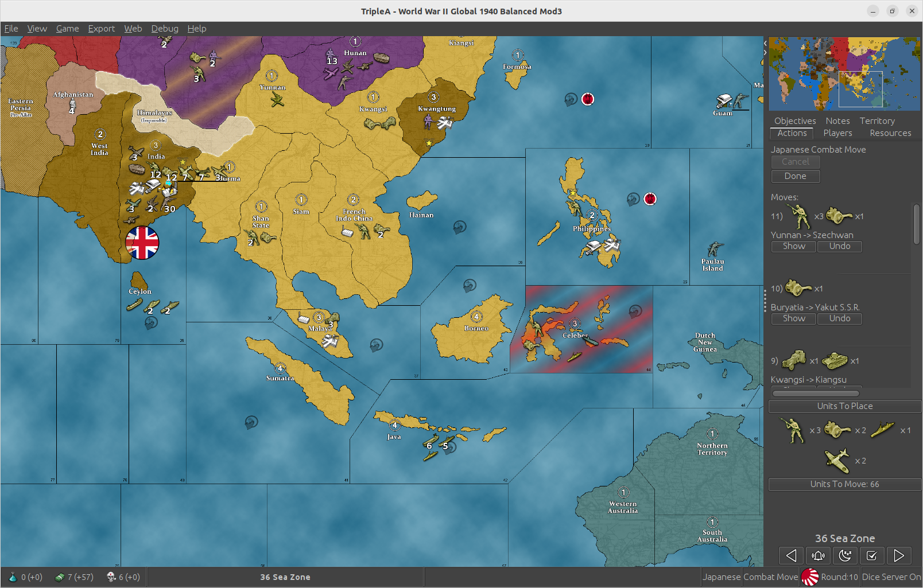Open the Debug menu
Viewport: 923px width, 588px height.
point(165,29)
